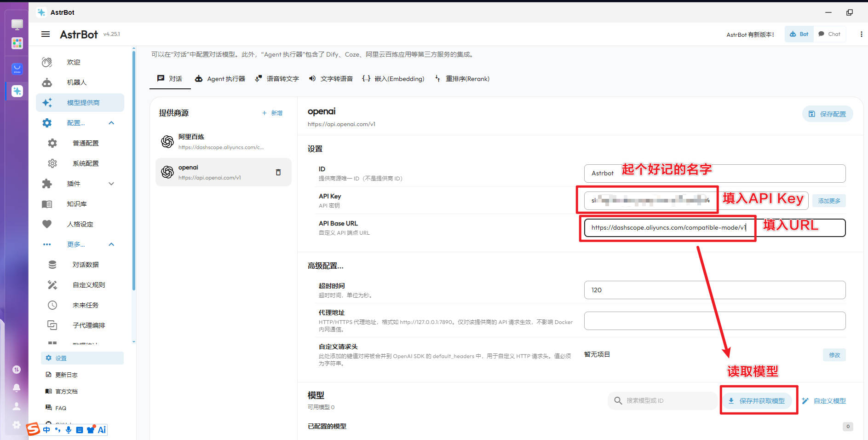The image size is (868, 440).
Task: Delete the openai provider source
Action: 278,172
